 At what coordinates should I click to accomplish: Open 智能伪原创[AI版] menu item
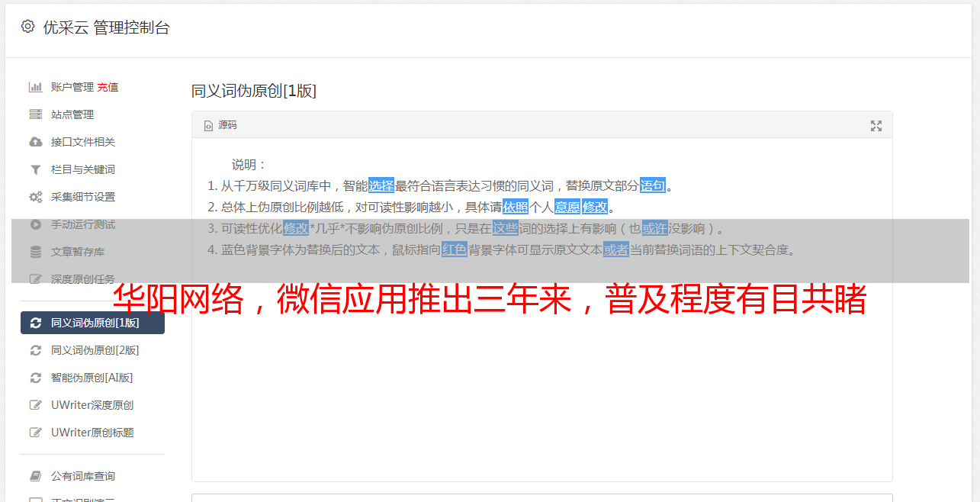[92, 378]
